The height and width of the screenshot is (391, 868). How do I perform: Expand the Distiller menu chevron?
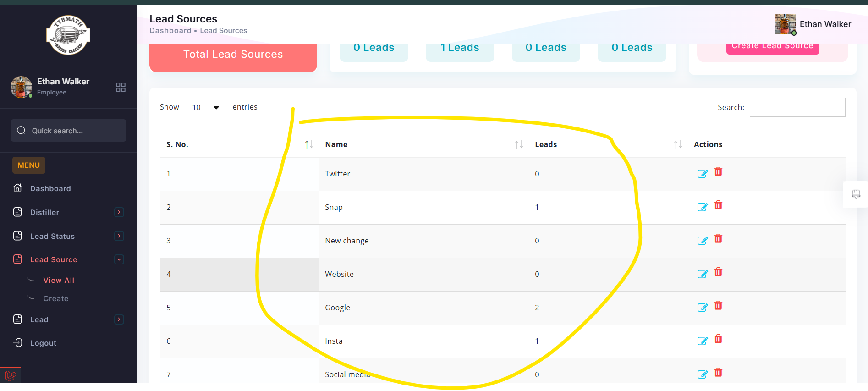pos(119,212)
